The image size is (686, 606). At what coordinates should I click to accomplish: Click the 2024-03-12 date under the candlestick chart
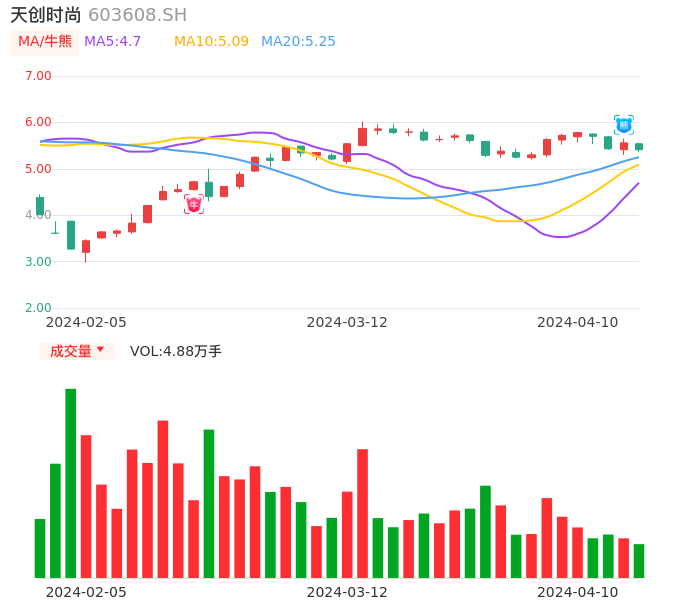tap(347, 322)
